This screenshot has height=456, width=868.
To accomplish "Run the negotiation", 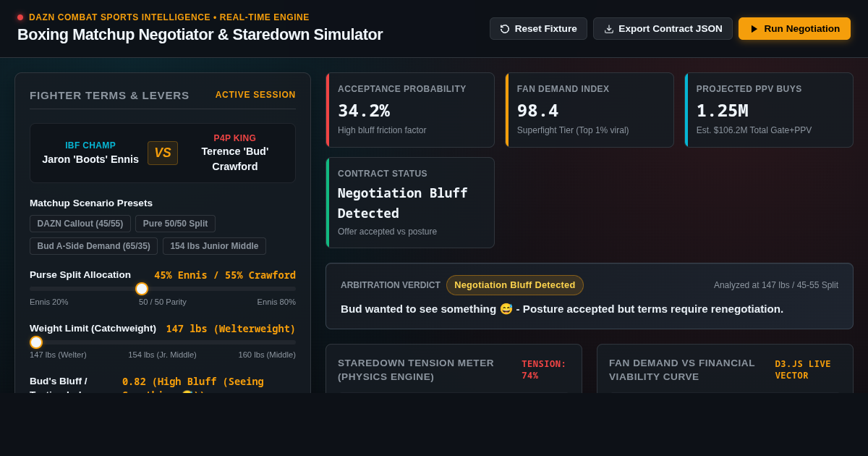I will (x=794, y=29).
